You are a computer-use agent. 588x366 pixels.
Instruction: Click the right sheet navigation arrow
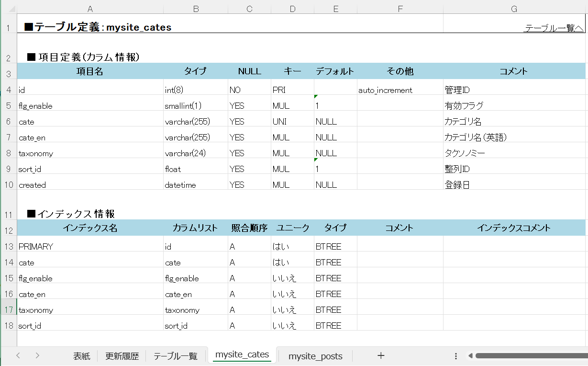37,355
